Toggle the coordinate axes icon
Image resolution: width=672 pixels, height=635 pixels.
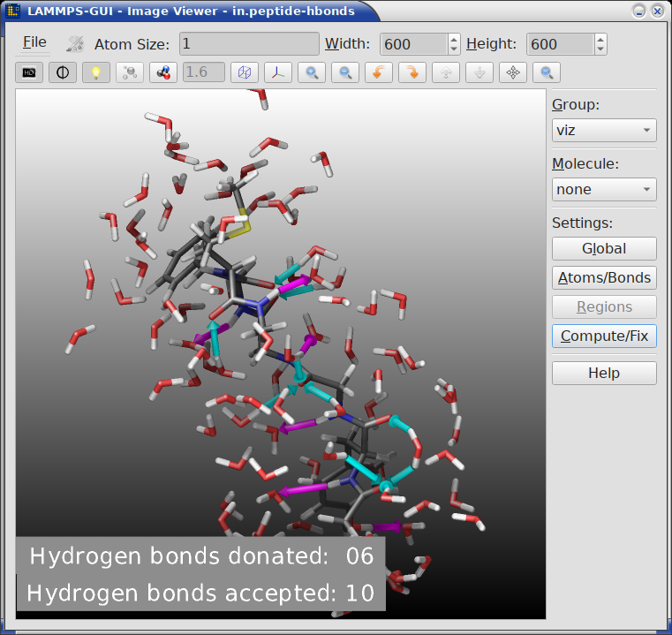[278, 72]
